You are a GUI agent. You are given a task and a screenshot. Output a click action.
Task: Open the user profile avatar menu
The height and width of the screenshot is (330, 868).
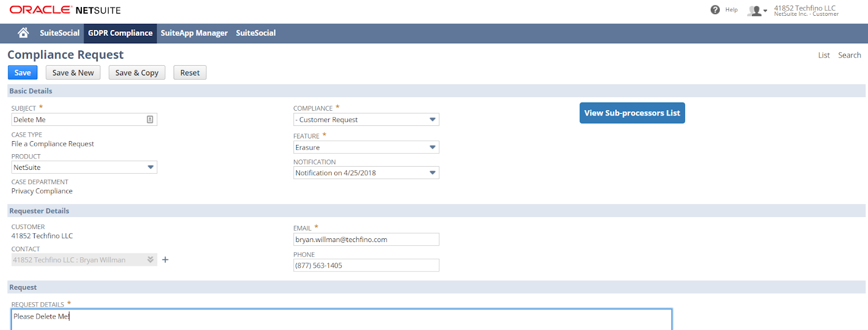[x=757, y=10]
